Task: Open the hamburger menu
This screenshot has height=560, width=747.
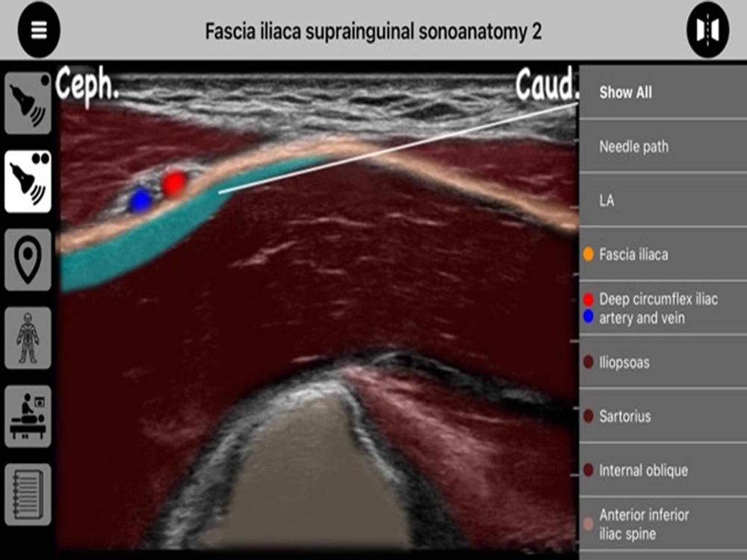Action: (39, 29)
